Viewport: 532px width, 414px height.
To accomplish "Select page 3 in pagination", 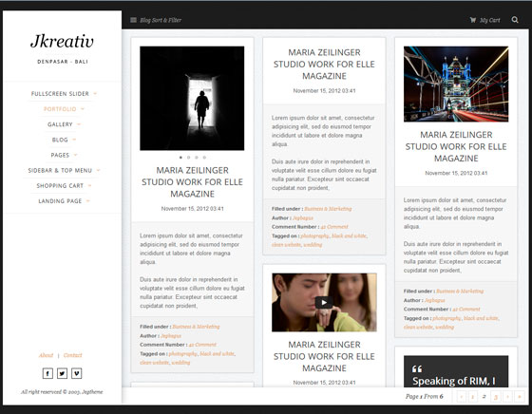I will 496,396.
